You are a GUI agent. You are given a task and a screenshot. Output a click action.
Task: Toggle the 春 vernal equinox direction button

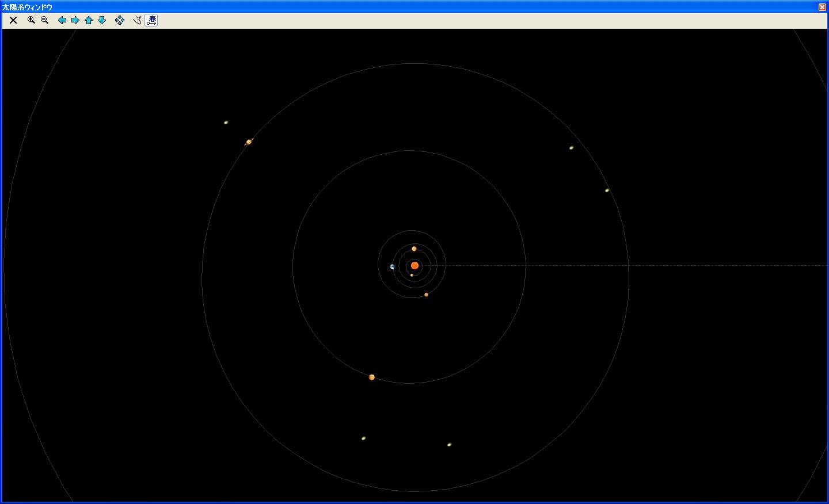(x=151, y=20)
